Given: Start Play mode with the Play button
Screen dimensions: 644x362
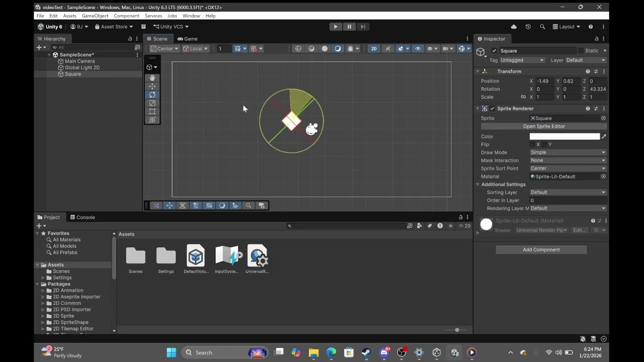Looking at the screenshot, I should point(336,27).
